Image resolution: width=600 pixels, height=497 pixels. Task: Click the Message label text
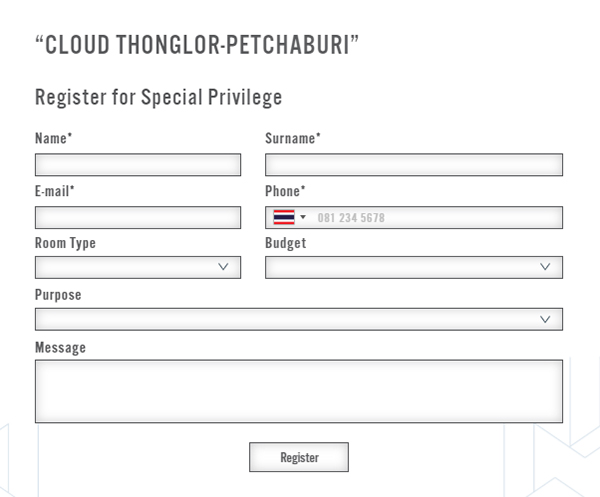tap(60, 347)
